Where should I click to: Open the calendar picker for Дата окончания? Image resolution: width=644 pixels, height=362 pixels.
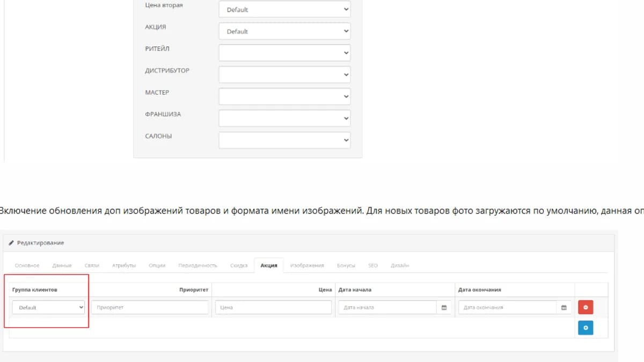[x=564, y=307]
